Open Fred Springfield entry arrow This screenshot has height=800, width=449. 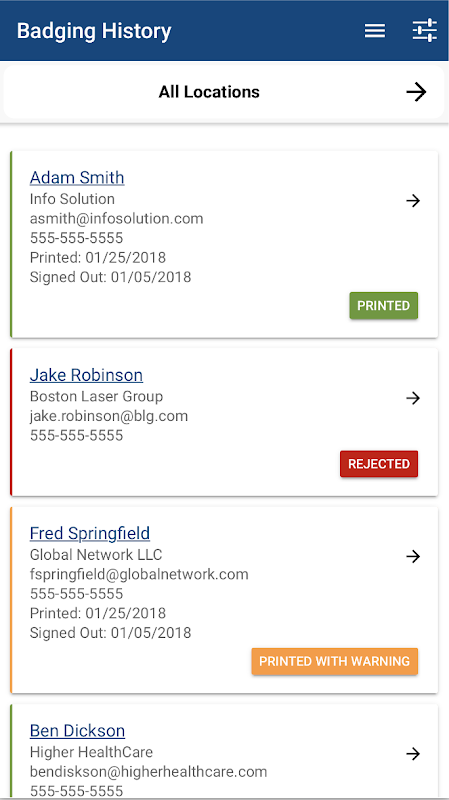413,556
